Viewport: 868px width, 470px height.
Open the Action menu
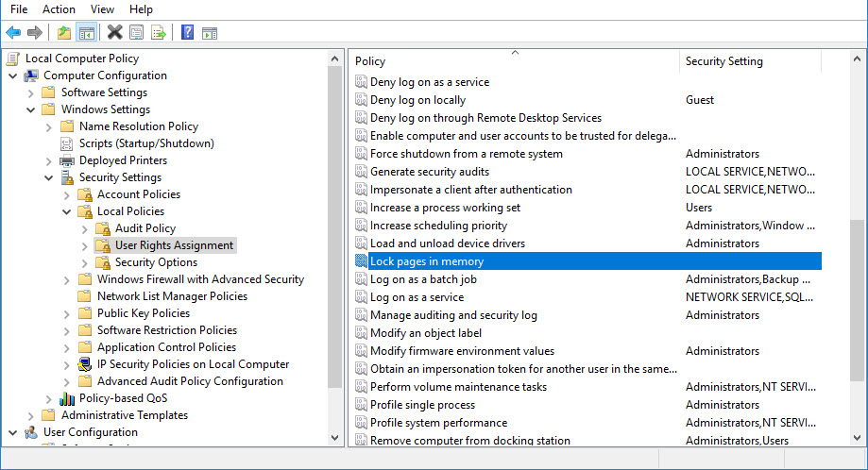click(x=59, y=9)
